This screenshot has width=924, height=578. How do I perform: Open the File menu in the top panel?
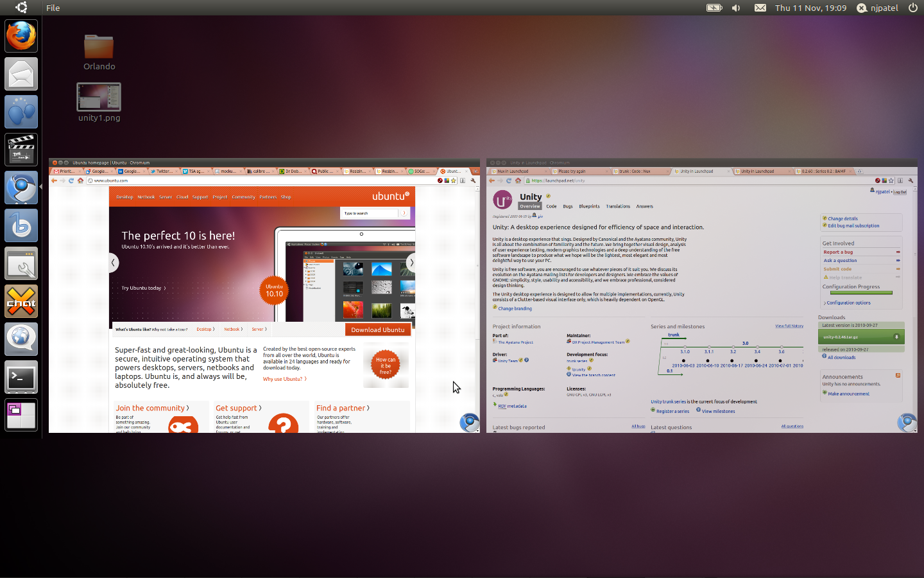click(53, 8)
